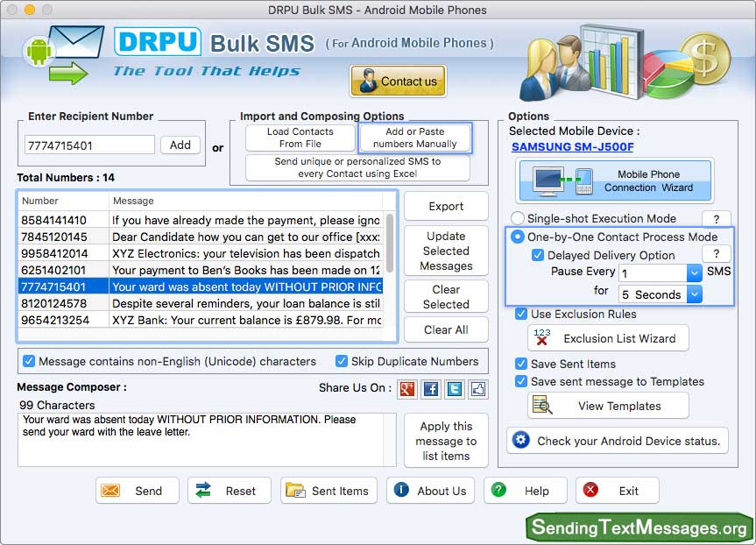
Task: Select Add or Paste numbers Manually
Action: (x=414, y=138)
